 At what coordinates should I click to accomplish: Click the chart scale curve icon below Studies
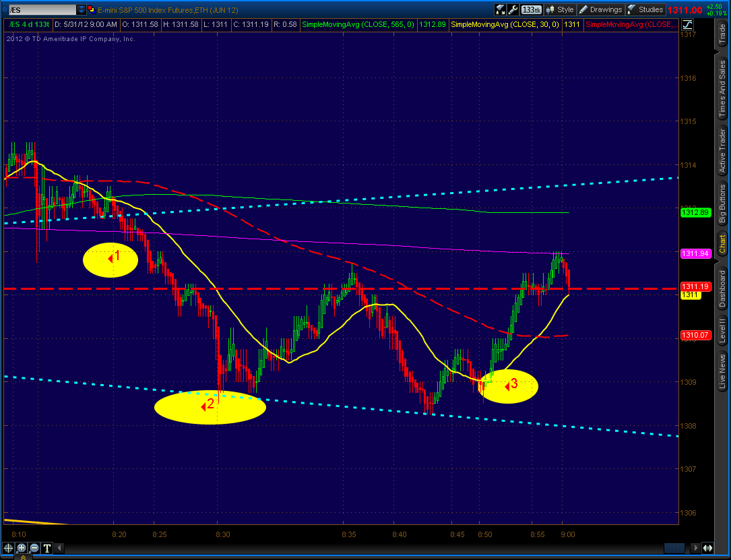pos(687,25)
